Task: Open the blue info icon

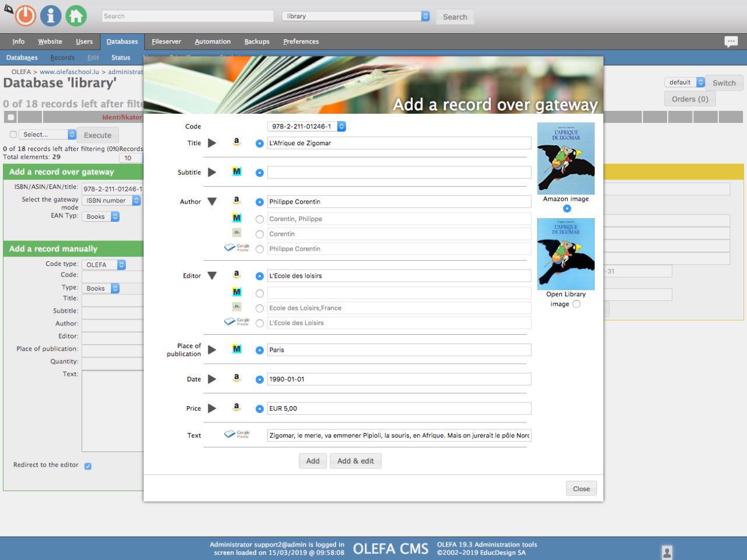Action: click(x=51, y=16)
